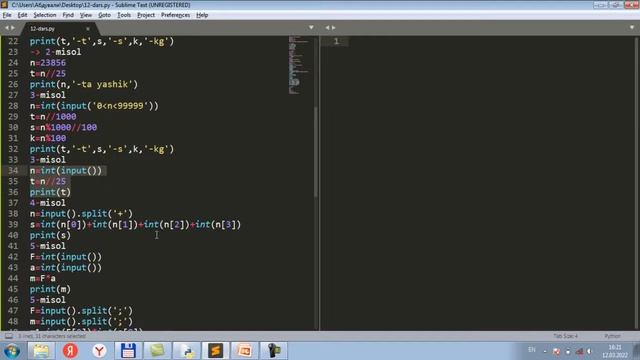Change Tab Size: 4 setting
The image size is (640, 360).
(x=565, y=336)
